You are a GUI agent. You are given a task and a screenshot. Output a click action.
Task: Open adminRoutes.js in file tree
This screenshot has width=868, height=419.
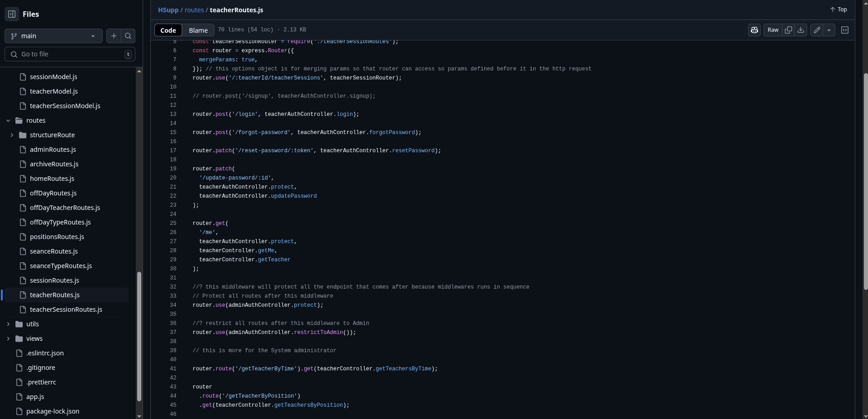coord(53,150)
